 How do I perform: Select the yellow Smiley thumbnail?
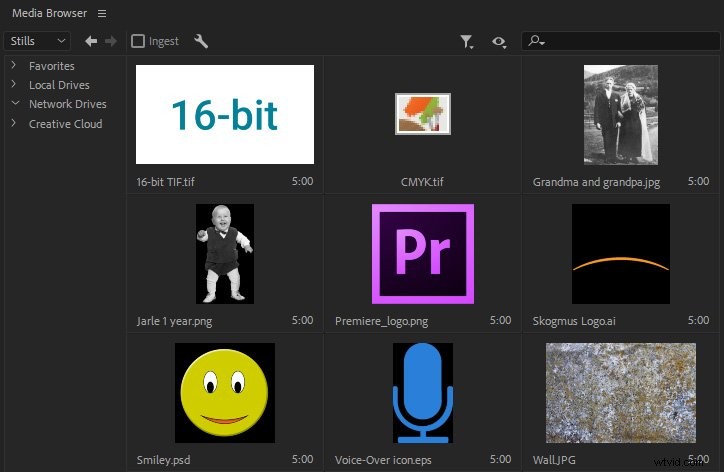click(225, 393)
